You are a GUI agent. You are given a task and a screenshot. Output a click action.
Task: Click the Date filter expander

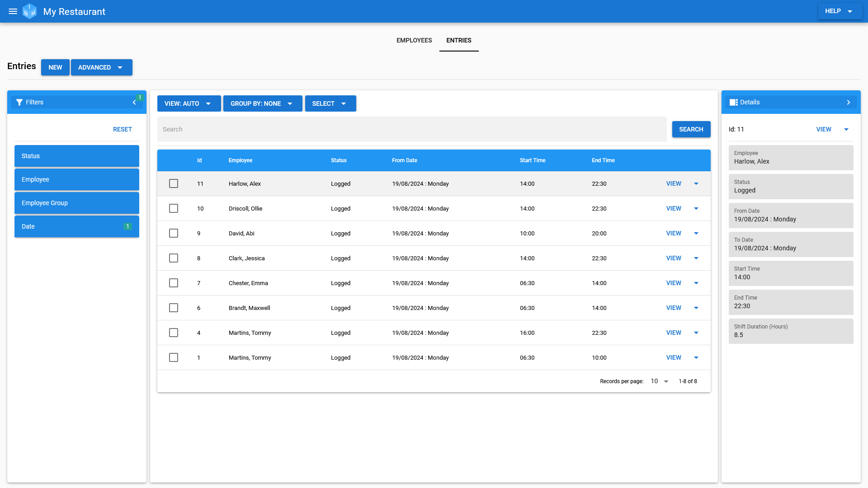tap(76, 226)
